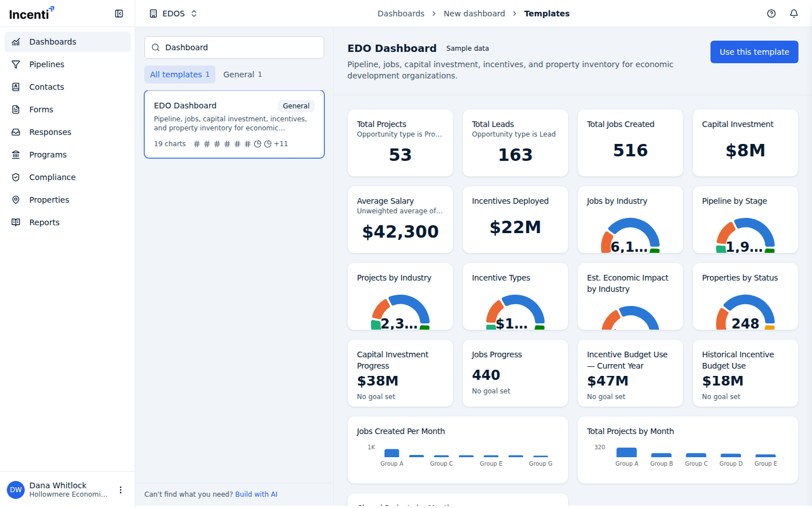This screenshot has height=508, width=812.
Task: Click the 19 charts count text
Action: pos(170,144)
